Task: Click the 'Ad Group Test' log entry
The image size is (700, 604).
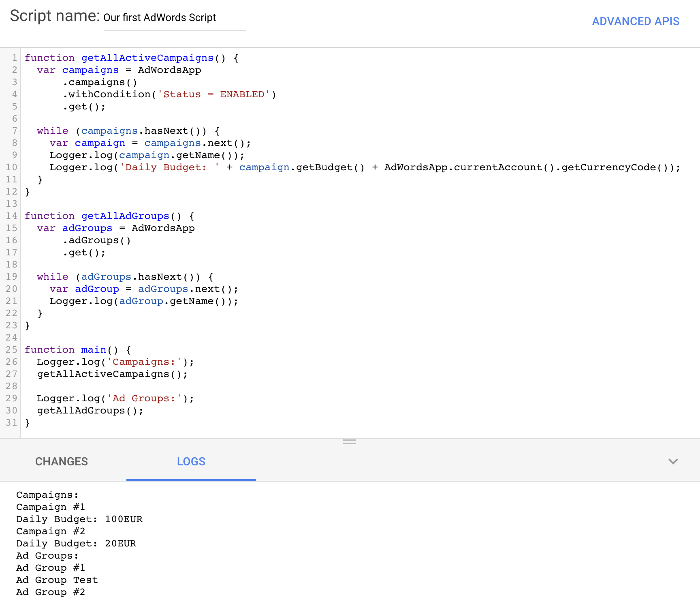Action: [x=57, y=580]
